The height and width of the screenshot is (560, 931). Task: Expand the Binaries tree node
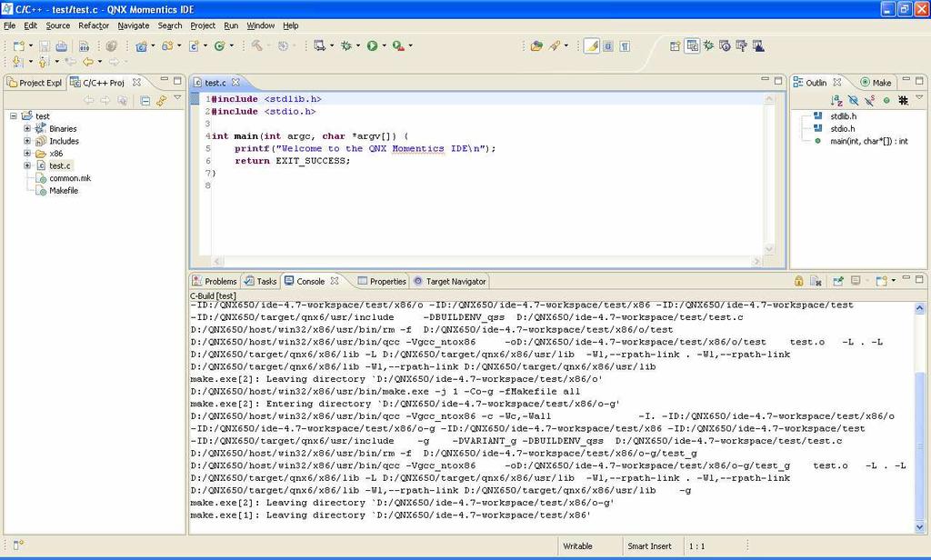tap(26, 128)
